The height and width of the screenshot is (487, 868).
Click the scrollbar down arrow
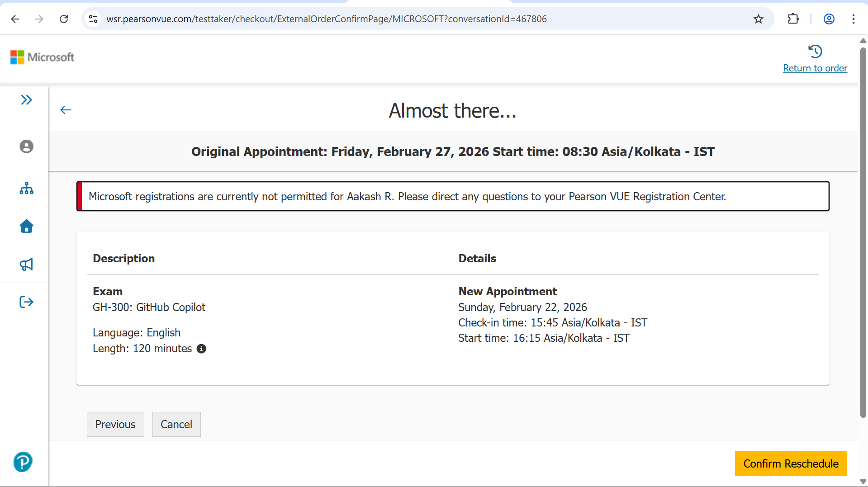(863, 482)
